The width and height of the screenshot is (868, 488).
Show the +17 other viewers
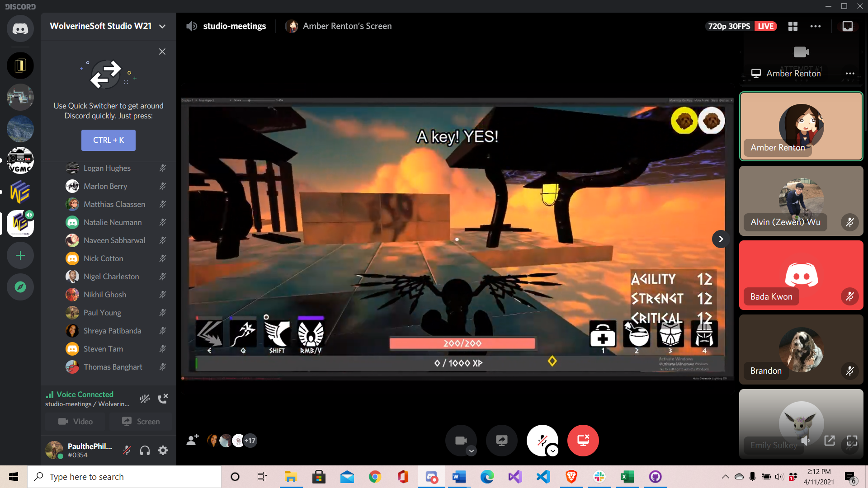pos(250,440)
